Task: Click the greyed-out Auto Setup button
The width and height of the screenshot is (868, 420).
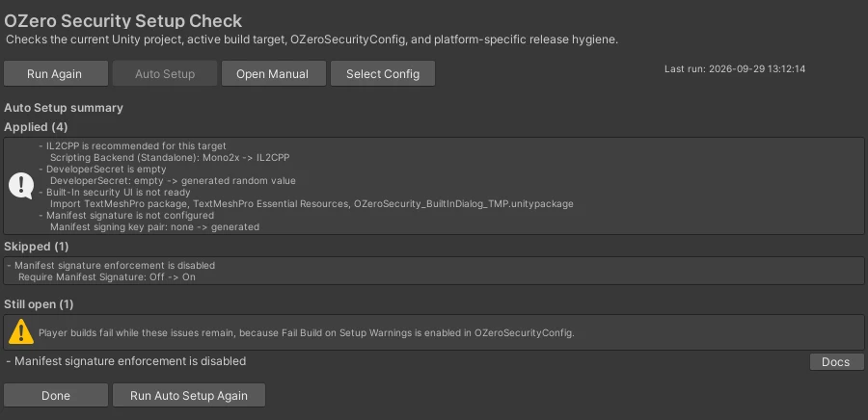Action: coord(164,73)
